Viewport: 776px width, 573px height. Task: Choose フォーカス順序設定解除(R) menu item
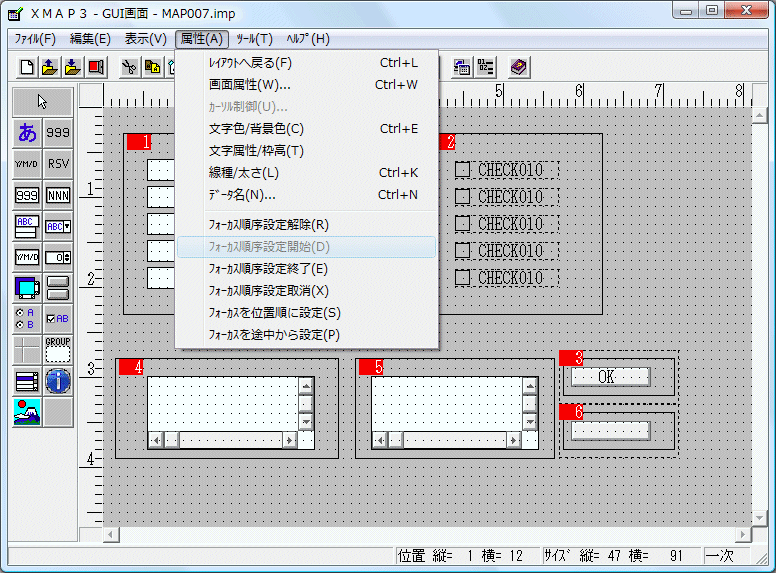[307, 225]
